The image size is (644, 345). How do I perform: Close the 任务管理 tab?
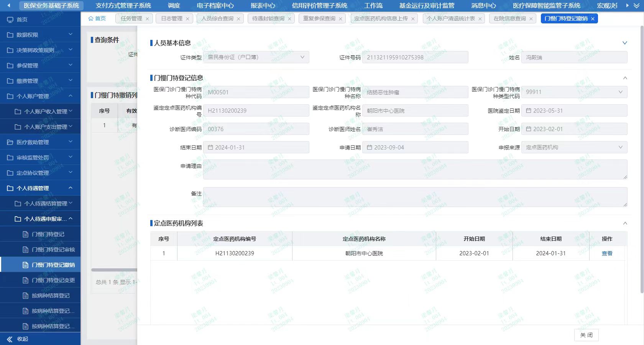pyautogui.click(x=147, y=19)
